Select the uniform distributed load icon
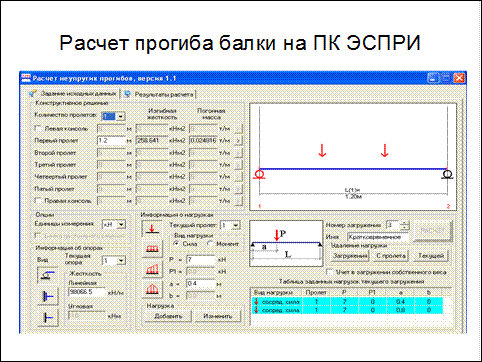Image resolution: width=482 pixels, height=362 pixels. (152, 248)
